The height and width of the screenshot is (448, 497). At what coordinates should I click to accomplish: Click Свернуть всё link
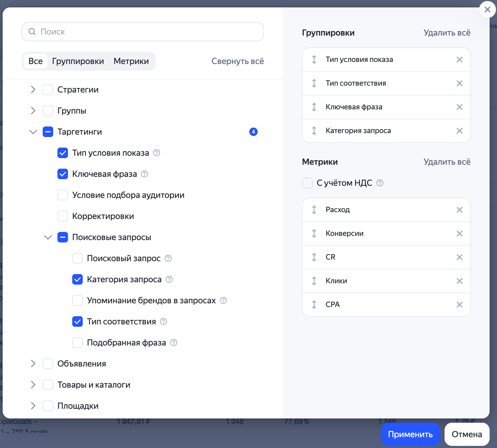238,61
